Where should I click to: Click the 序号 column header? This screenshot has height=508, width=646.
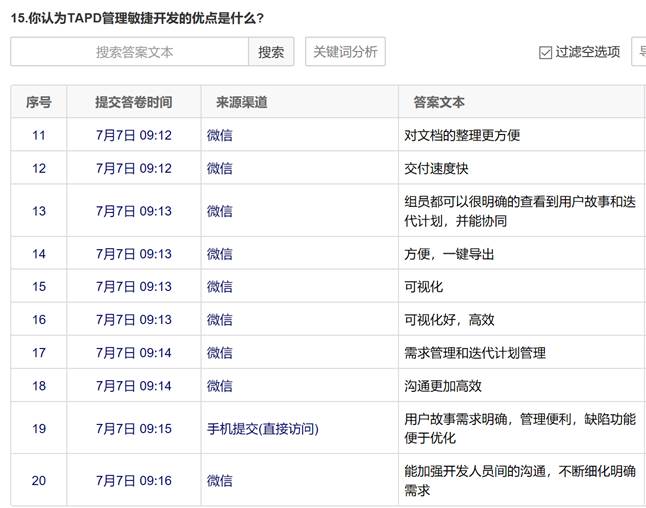39,102
